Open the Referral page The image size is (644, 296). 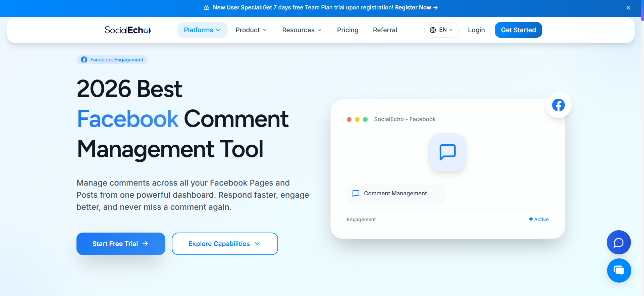[x=385, y=30]
